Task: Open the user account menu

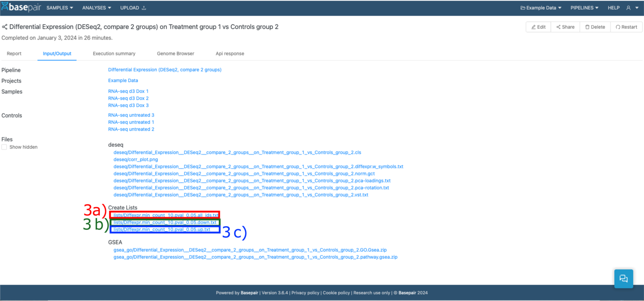Action: (632, 8)
